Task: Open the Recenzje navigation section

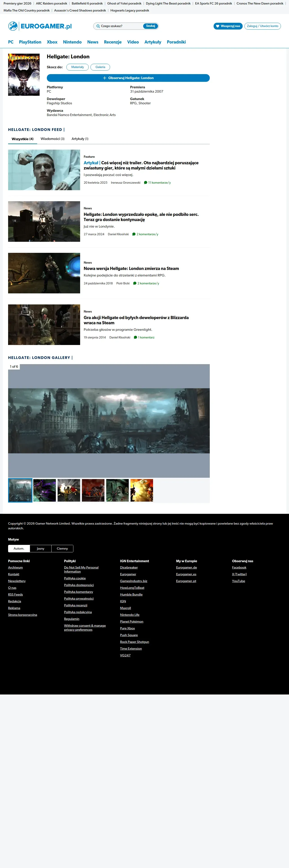Action: pos(113,42)
